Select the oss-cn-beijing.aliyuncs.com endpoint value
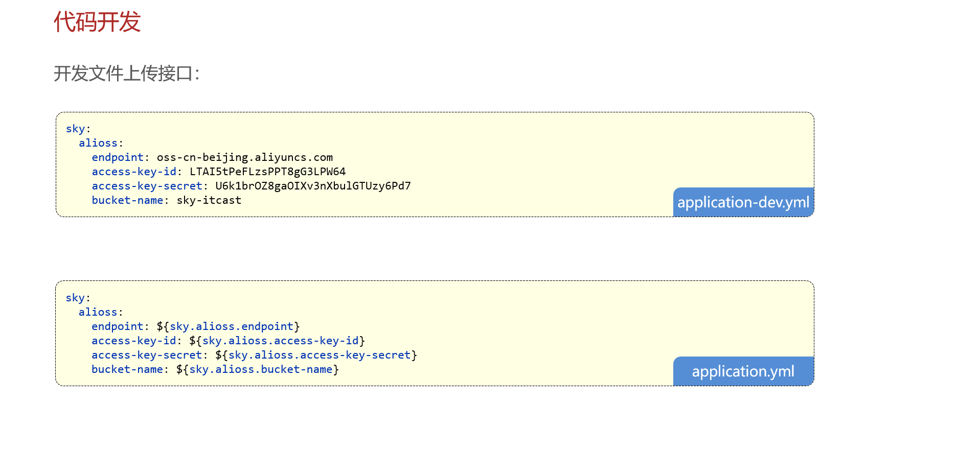Viewport: 980px width, 450px height. 244,157
